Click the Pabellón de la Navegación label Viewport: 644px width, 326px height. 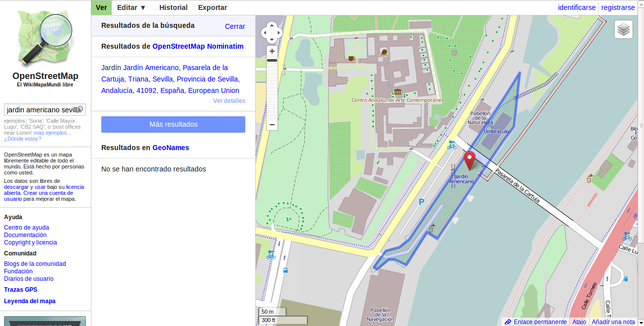point(380,315)
